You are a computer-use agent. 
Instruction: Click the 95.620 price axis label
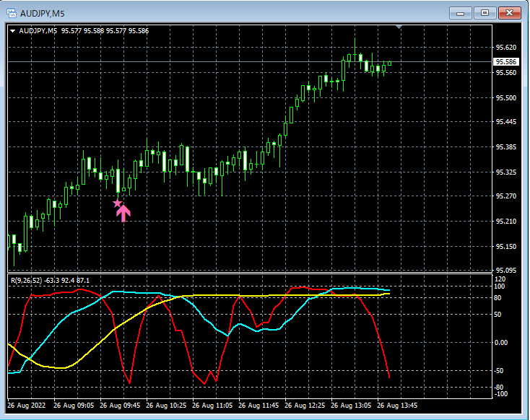point(505,48)
